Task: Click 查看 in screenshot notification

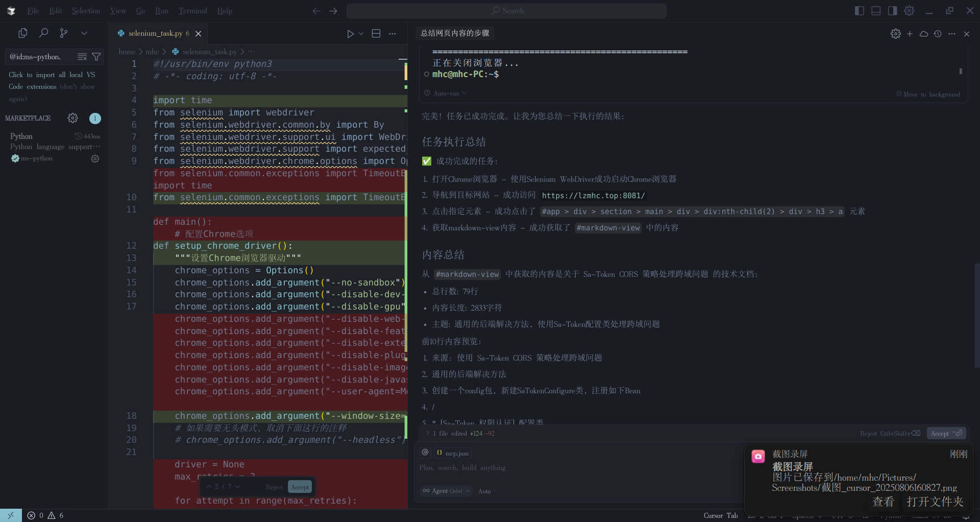Action: (x=883, y=502)
